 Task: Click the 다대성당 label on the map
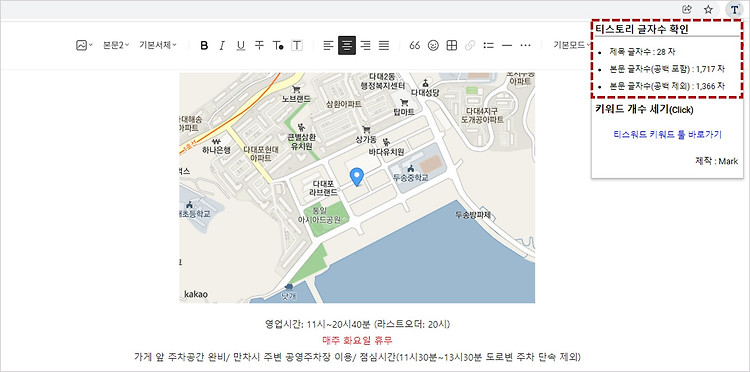point(425,93)
